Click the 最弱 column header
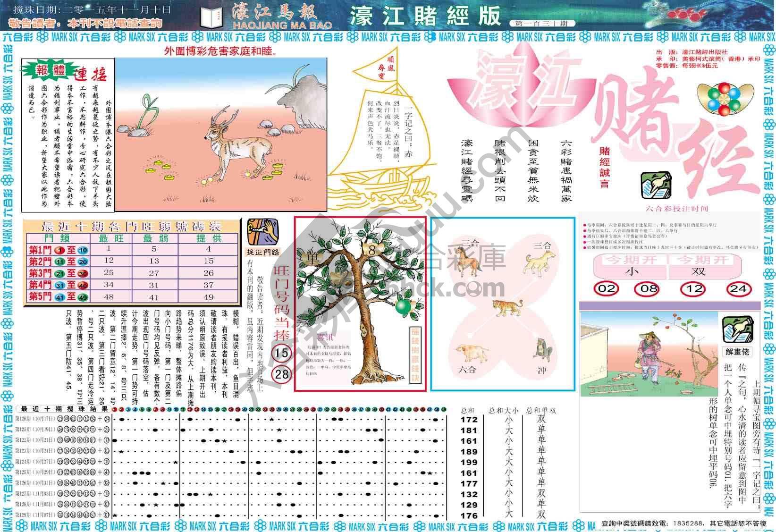The image size is (776, 532). point(155,238)
